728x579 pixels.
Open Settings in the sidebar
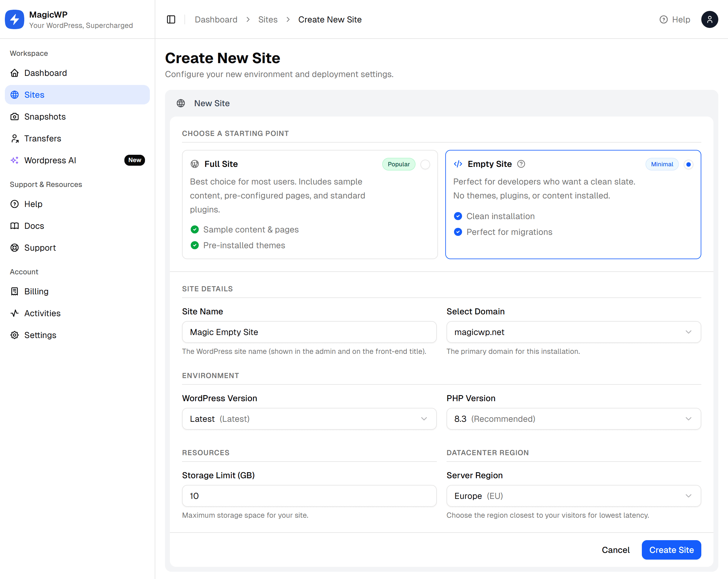(77, 335)
